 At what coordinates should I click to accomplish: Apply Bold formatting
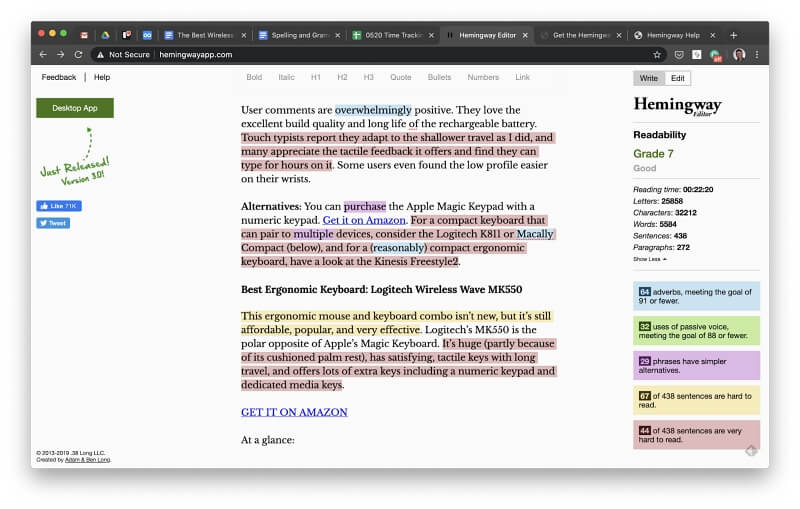click(254, 77)
